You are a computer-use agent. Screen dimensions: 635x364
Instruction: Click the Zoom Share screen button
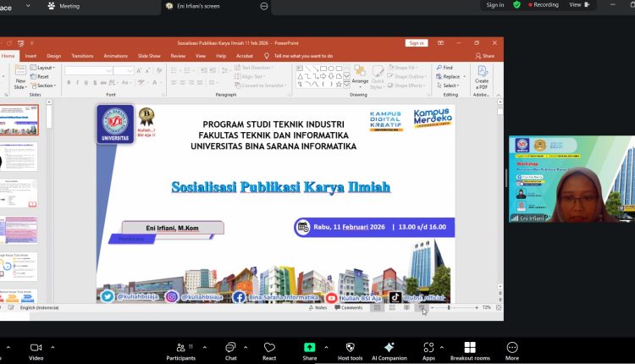click(309, 351)
